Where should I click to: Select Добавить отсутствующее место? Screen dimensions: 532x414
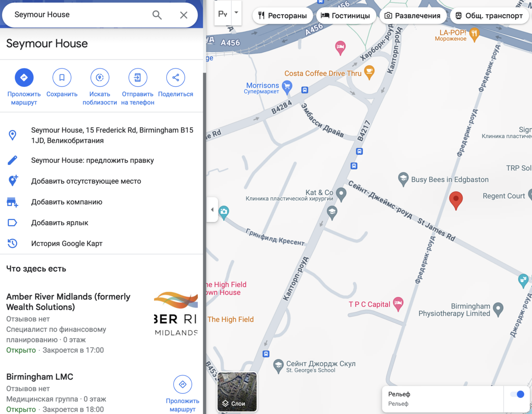[x=101, y=181]
